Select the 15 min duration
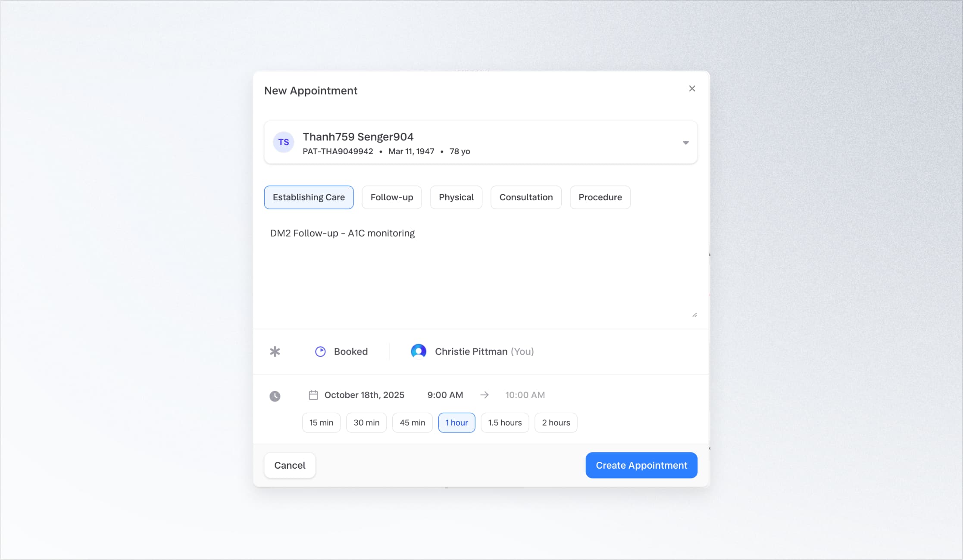963x560 pixels. (321, 423)
